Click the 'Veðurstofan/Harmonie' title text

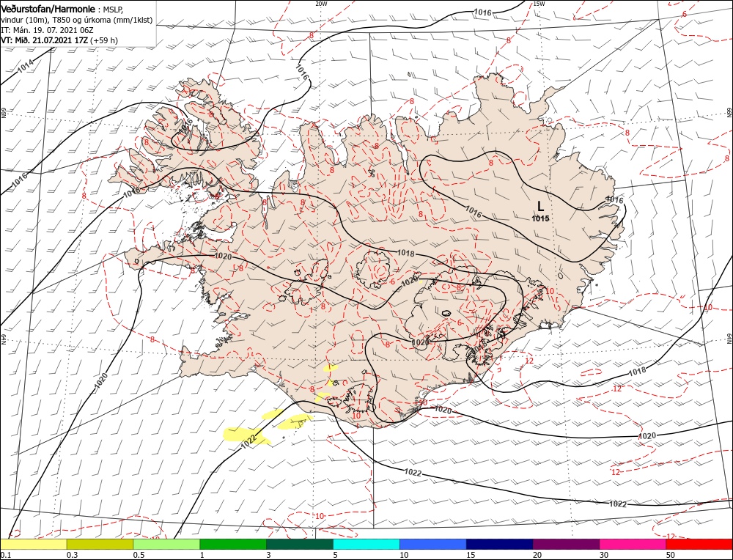49,10
